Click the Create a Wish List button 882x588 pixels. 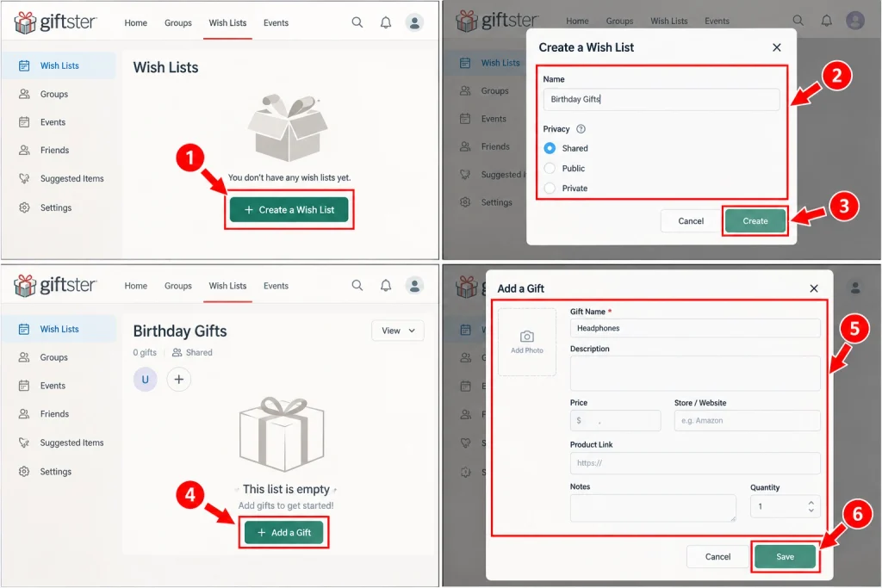pos(289,210)
